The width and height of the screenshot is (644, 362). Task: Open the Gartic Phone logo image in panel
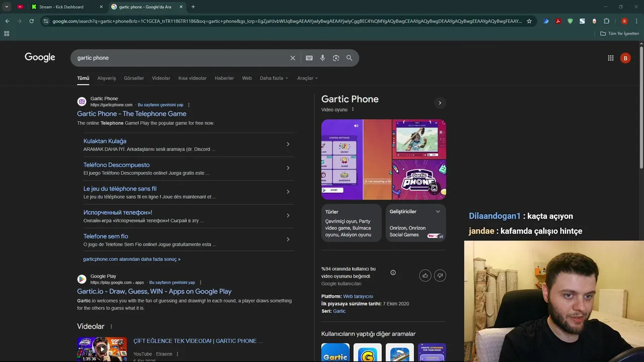[x=419, y=180]
